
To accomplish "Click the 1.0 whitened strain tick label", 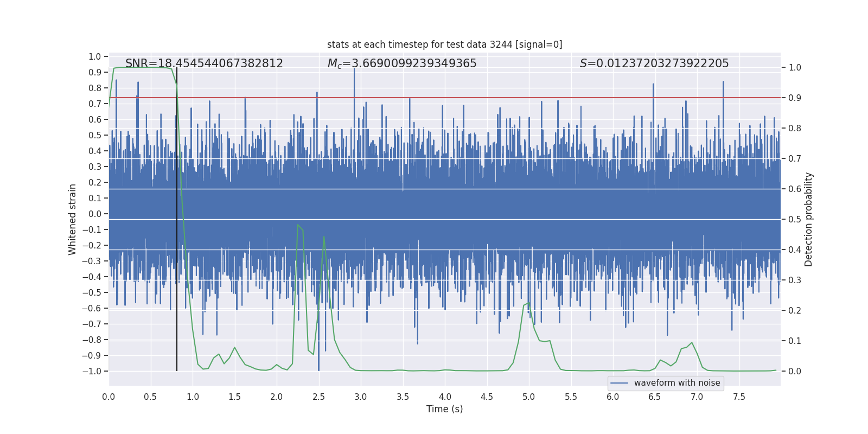I will (x=94, y=56).
